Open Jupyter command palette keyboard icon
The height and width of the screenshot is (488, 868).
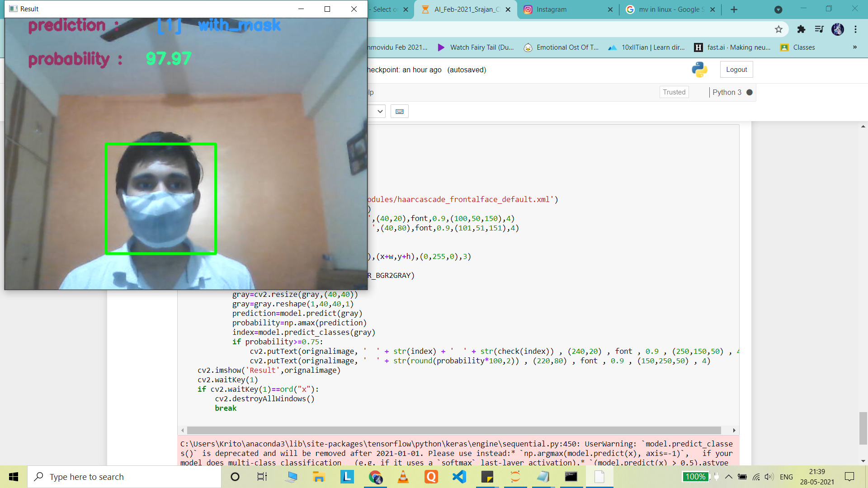click(x=400, y=111)
